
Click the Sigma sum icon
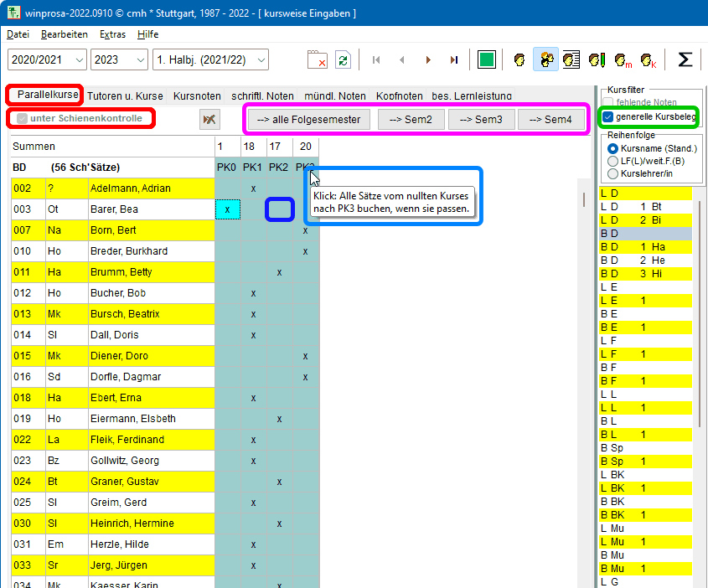685,59
